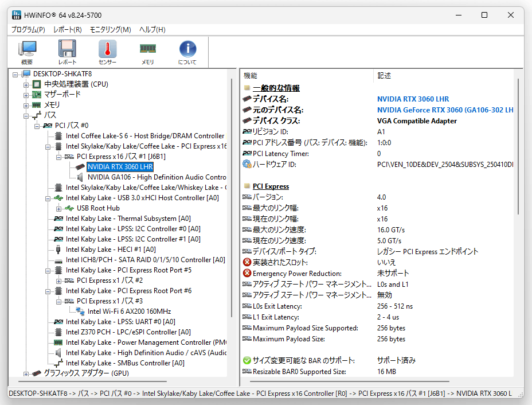532x405 pixels.
Task: Click SATA RAID controller drive icon
Action: (58, 261)
